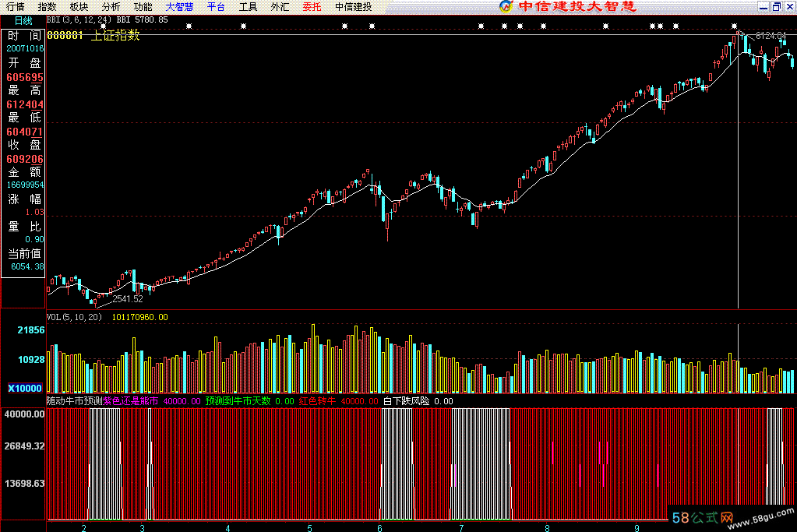797x532 pixels.
Task: Click the 红色转牛 legend label
Action: (317, 401)
